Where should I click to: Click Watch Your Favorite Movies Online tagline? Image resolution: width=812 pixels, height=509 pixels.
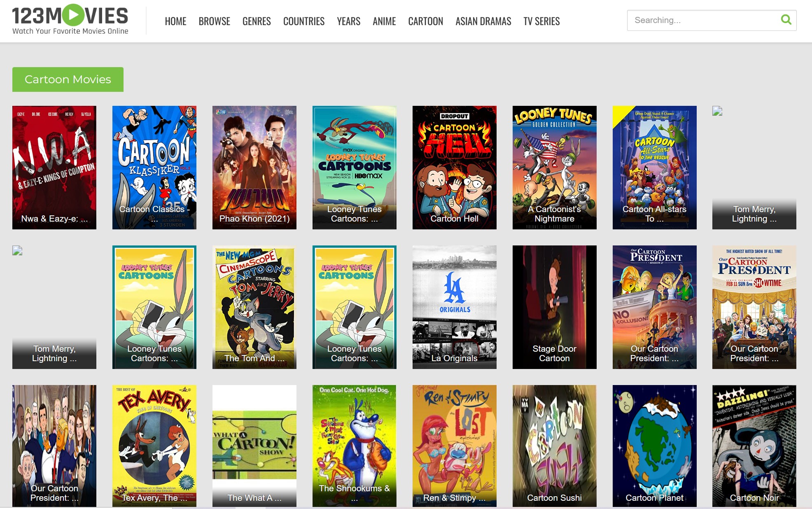pos(70,31)
